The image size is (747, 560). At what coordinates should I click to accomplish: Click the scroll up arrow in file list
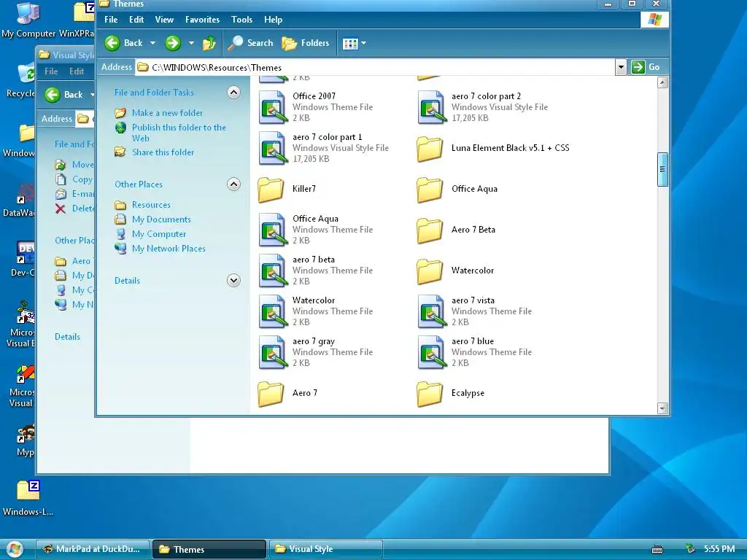point(662,82)
